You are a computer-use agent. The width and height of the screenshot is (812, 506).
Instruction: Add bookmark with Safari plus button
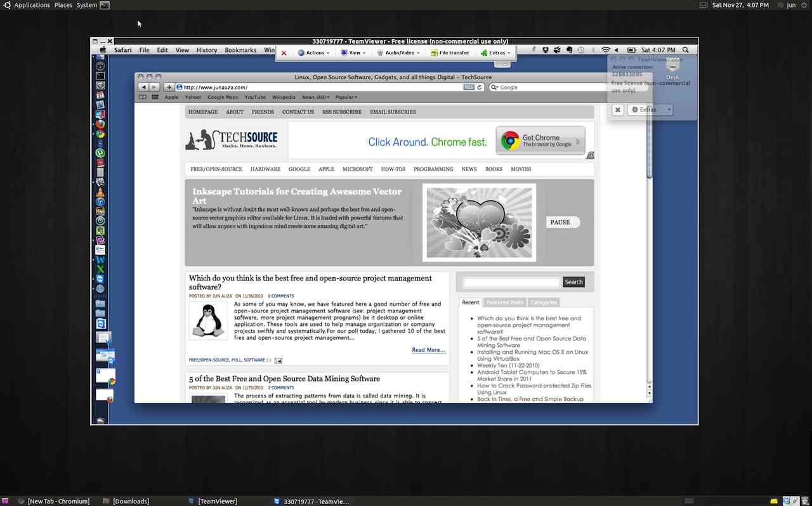tap(169, 88)
